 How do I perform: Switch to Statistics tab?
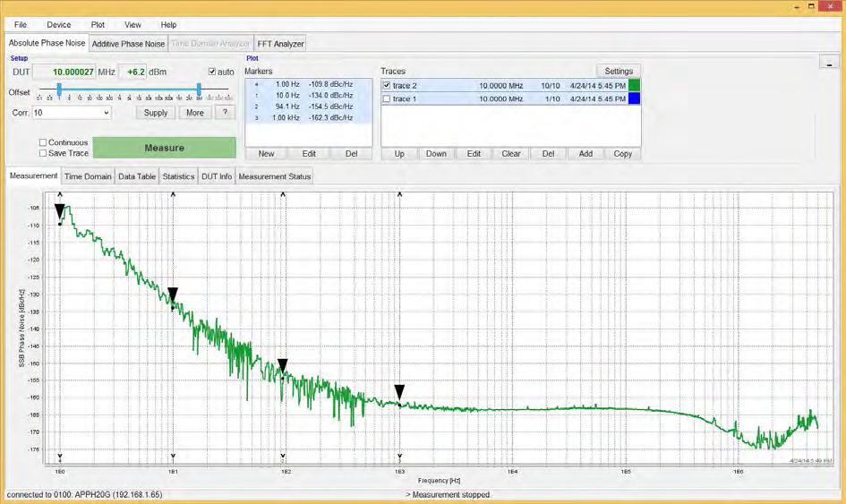(178, 176)
